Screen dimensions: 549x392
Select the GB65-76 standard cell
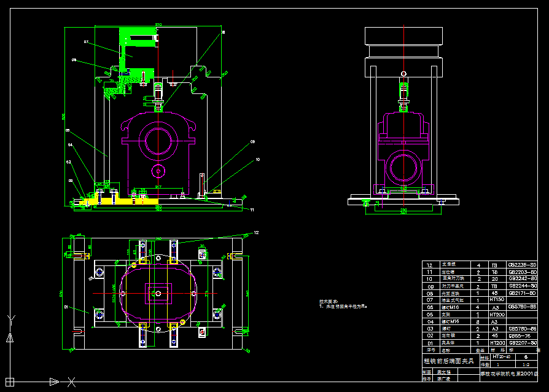(520, 336)
